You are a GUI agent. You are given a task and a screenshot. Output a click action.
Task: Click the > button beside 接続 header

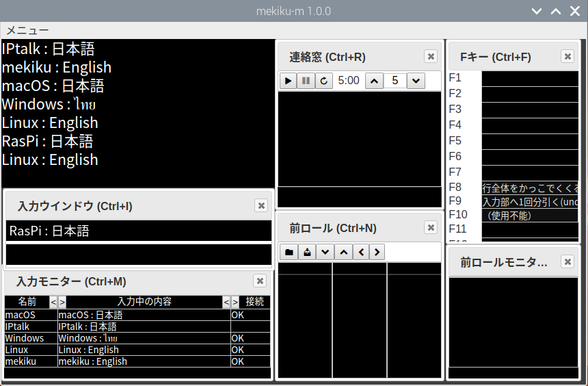point(235,302)
